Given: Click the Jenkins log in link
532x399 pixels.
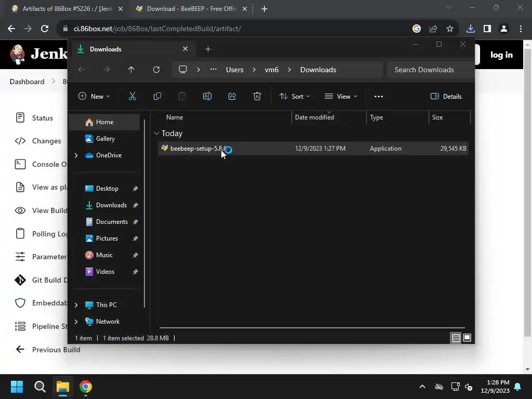Looking at the screenshot, I should click(x=501, y=55).
